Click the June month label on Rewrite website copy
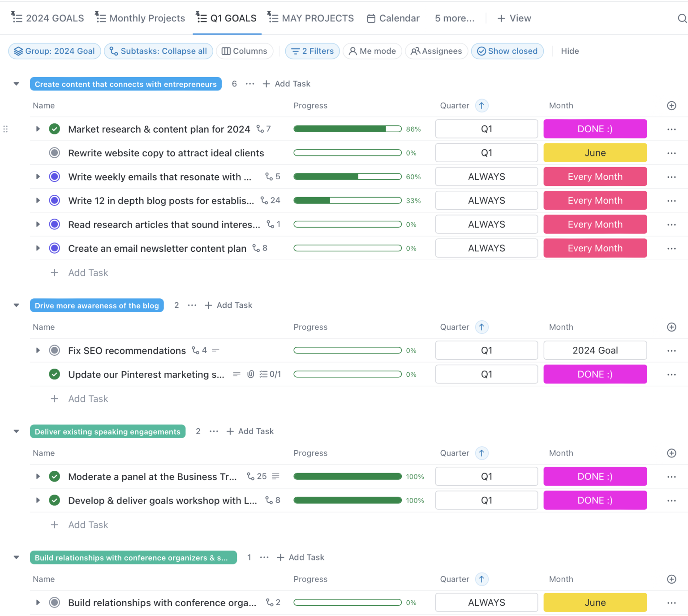The image size is (688, 616). [x=595, y=153]
